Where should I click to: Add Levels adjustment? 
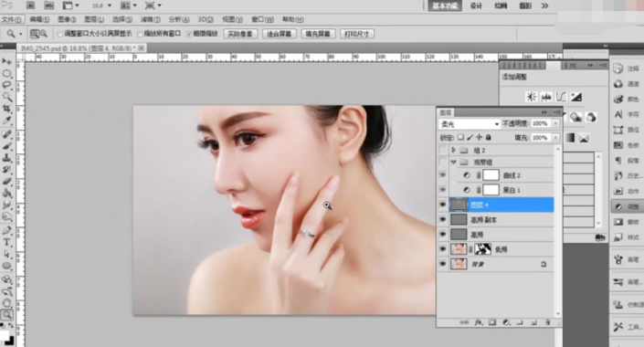(546, 97)
